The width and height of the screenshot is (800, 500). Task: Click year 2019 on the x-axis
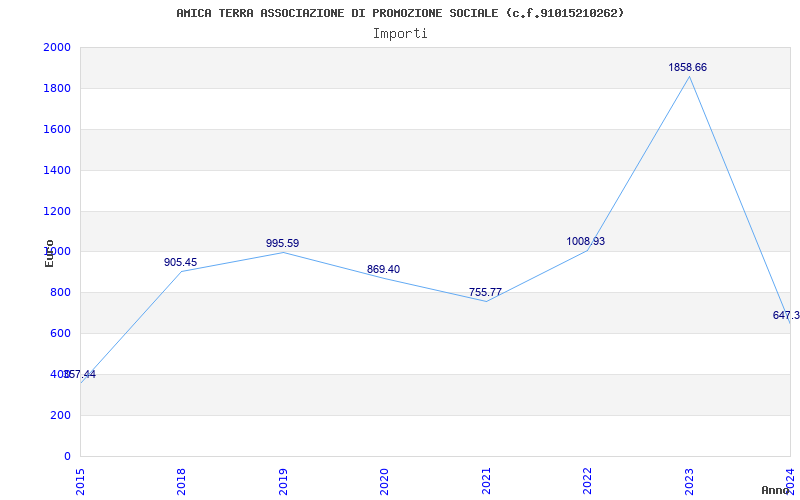[283, 480]
